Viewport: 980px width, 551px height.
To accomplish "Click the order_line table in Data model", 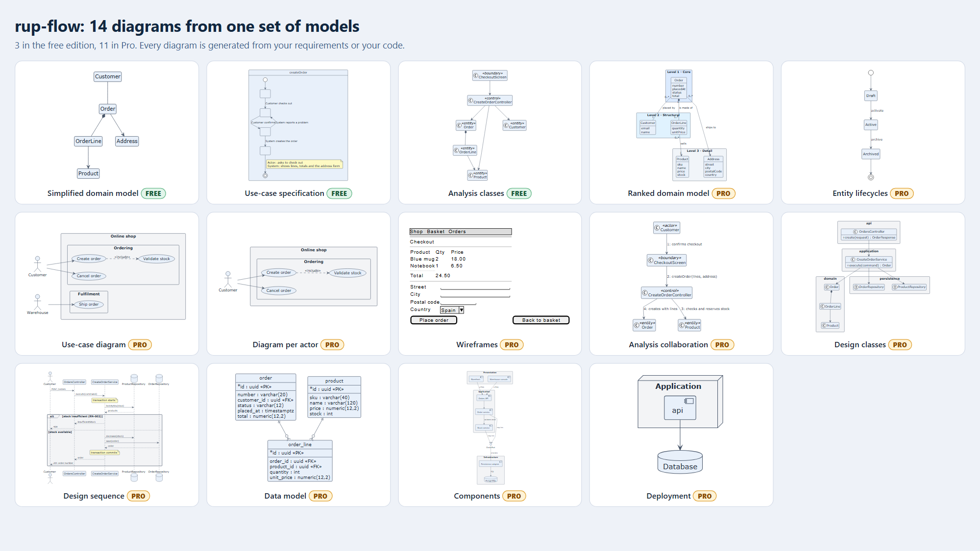I will pyautogui.click(x=300, y=461).
